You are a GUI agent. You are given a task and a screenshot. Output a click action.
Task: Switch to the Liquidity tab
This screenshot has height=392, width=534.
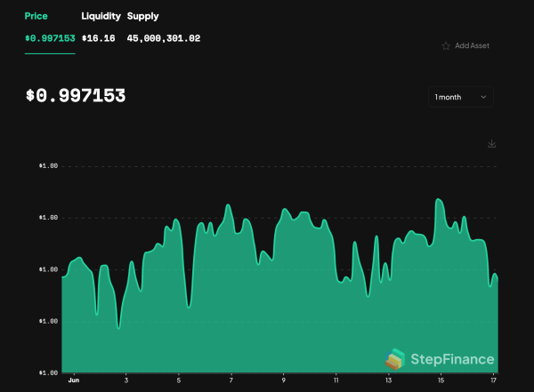tap(101, 16)
